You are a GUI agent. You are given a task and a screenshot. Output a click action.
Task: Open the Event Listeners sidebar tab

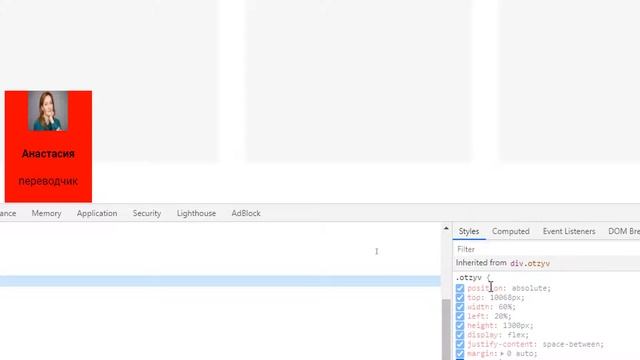pos(569,231)
